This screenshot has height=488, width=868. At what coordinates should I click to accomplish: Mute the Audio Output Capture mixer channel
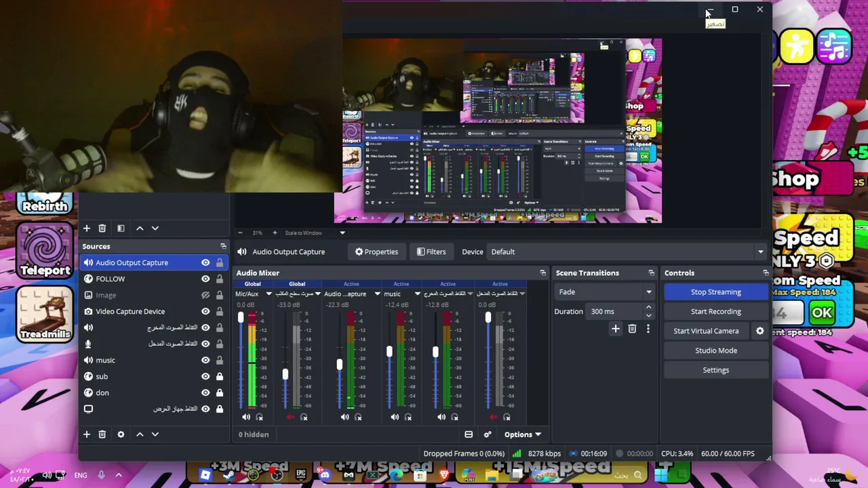point(344,418)
